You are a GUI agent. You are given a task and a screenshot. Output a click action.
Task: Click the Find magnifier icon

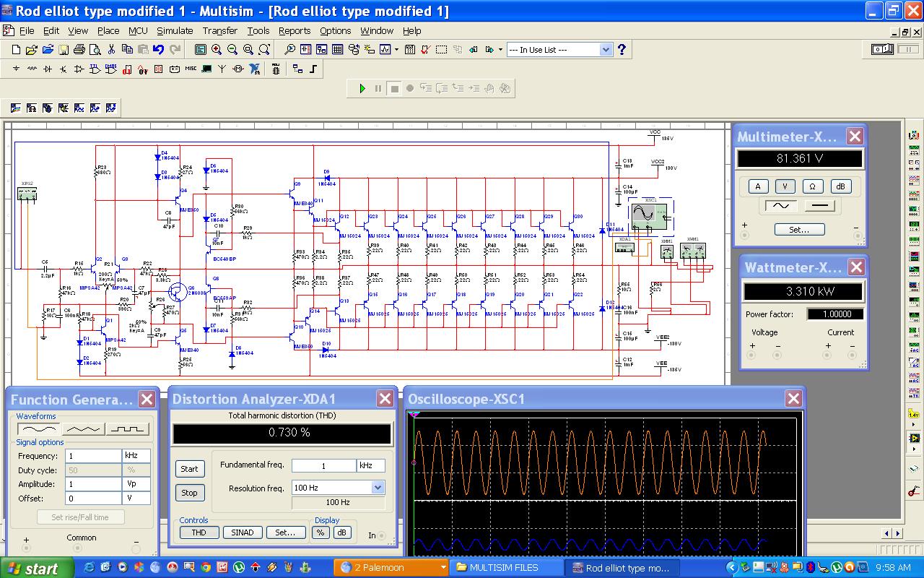(x=289, y=50)
